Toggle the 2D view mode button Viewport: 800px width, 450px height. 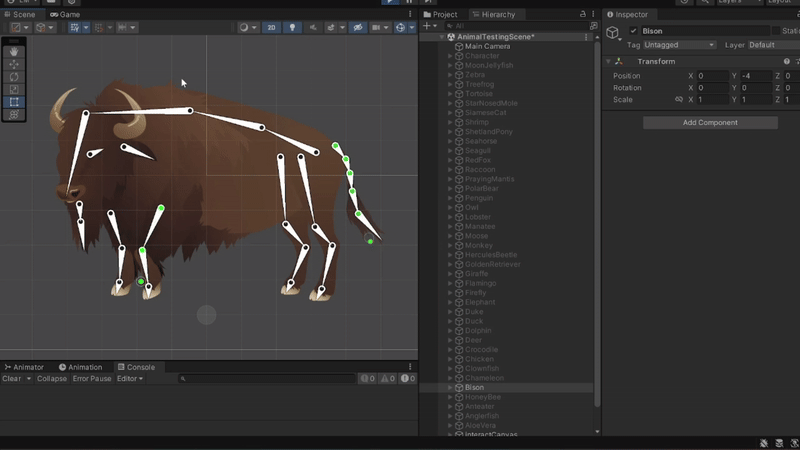[x=271, y=28]
